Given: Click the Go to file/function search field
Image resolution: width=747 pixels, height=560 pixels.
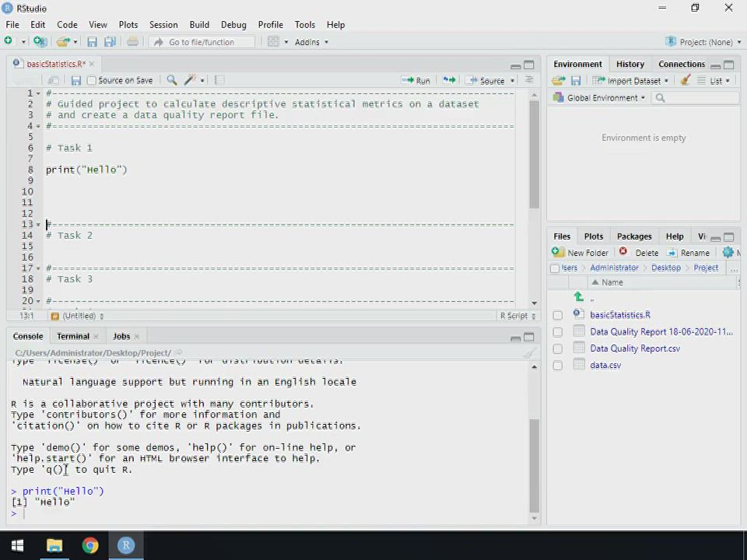Looking at the screenshot, I should tap(202, 42).
